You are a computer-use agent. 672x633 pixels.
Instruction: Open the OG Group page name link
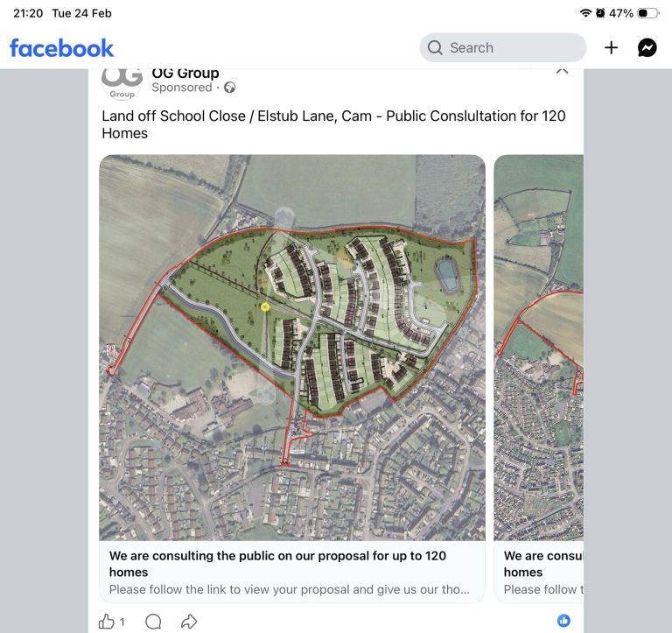click(185, 74)
